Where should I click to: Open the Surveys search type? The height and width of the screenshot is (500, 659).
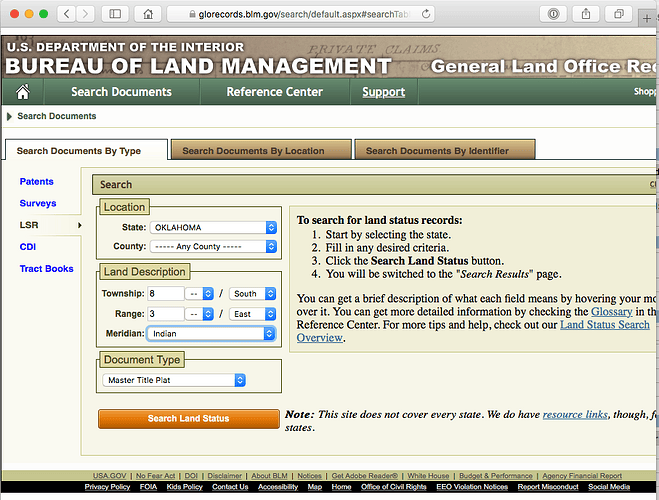click(38, 203)
